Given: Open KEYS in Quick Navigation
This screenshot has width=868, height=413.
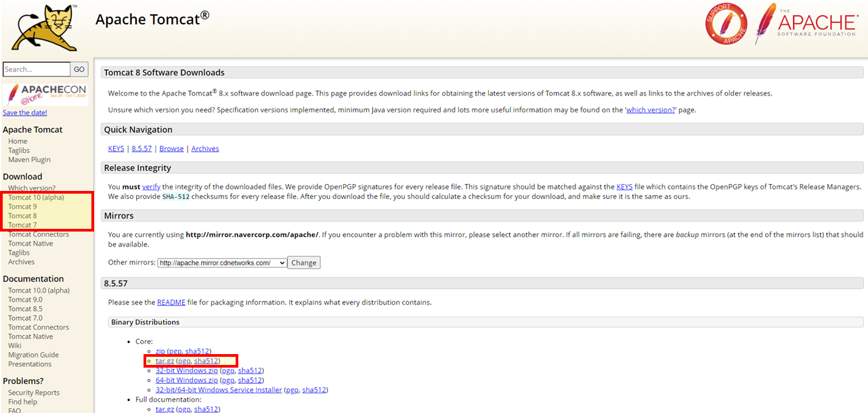Looking at the screenshot, I should coord(116,148).
